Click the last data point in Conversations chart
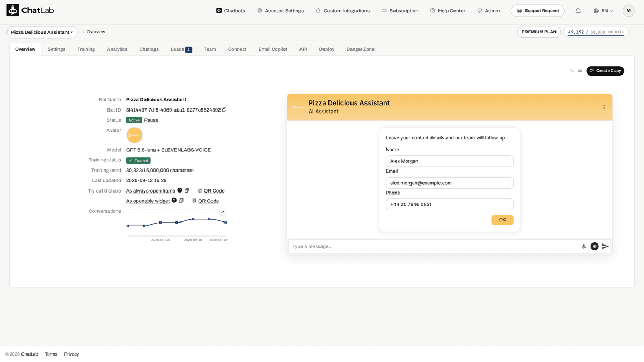644x362 pixels. click(226, 223)
